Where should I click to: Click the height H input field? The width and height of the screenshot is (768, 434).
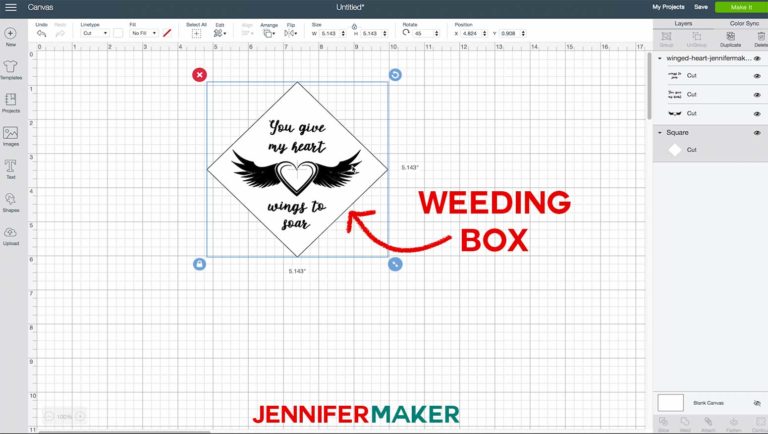coord(370,33)
